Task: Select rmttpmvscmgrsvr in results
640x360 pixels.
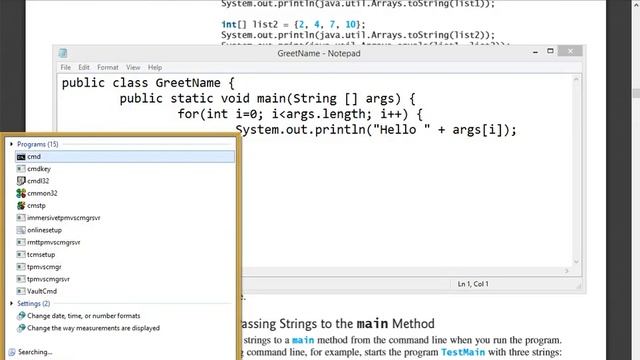Action: (125, 242)
